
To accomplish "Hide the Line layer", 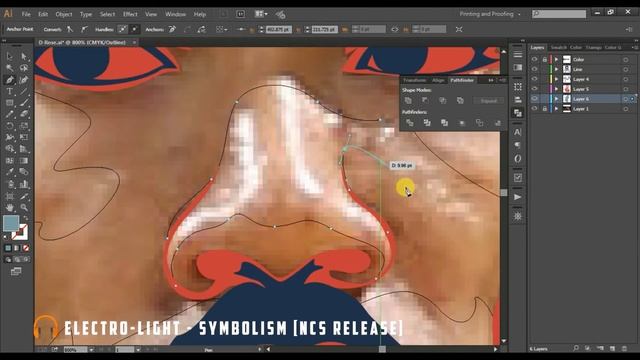I will point(534,69).
